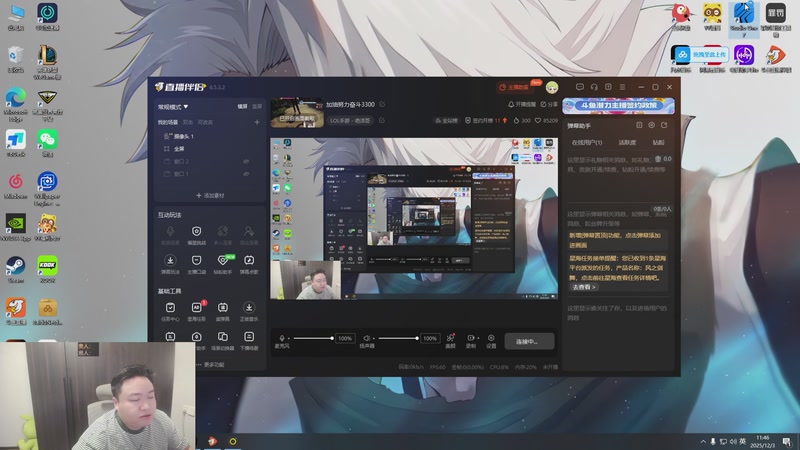
Task: Open the house-shaped assistant tool icon
Action: 196,337
